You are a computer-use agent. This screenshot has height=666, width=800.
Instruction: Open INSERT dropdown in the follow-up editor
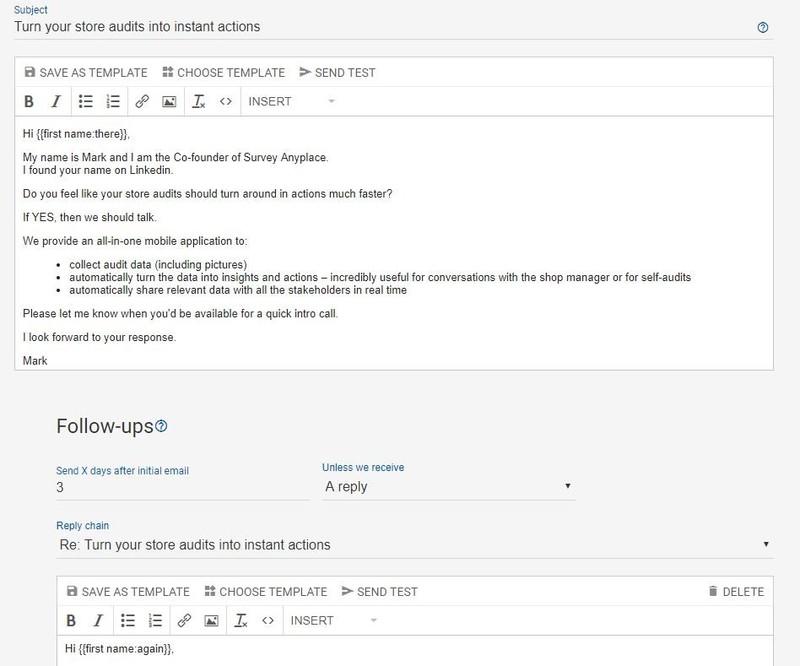332,621
